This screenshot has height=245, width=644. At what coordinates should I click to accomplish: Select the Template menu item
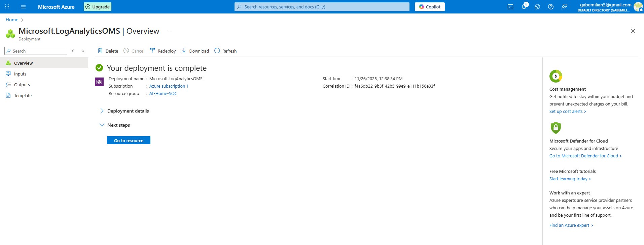click(44, 95)
